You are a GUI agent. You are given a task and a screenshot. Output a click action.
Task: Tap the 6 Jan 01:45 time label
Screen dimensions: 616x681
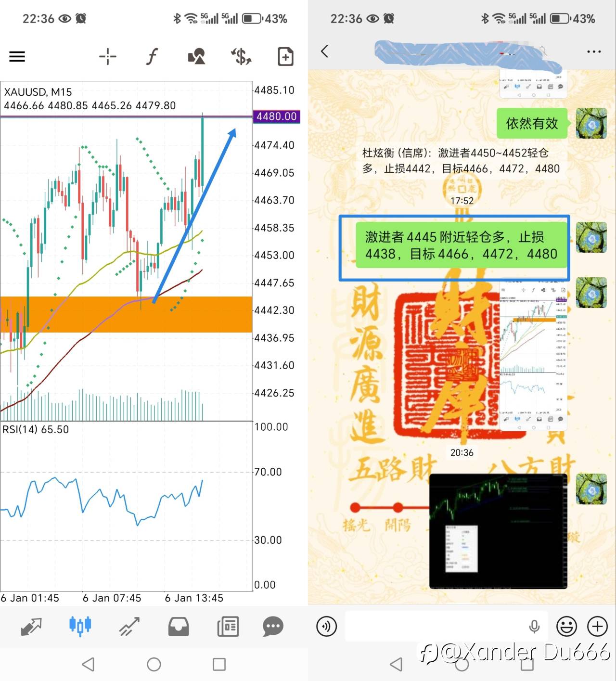[30, 598]
